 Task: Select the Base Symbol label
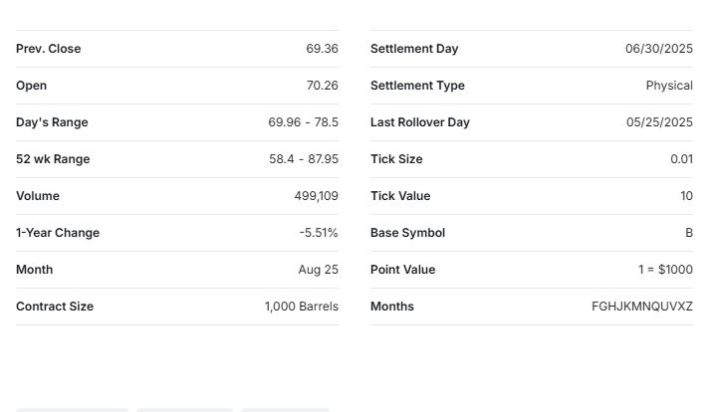(407, 233)
